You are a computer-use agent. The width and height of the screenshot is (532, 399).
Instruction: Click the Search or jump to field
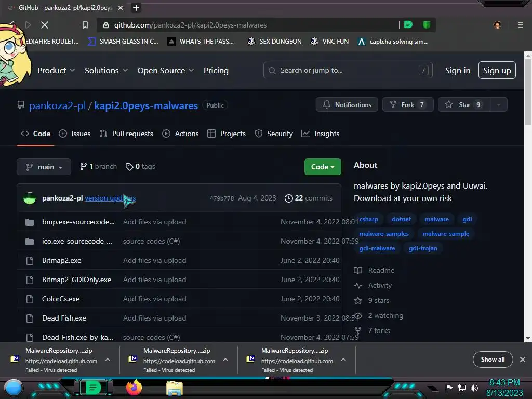point(348,70)
